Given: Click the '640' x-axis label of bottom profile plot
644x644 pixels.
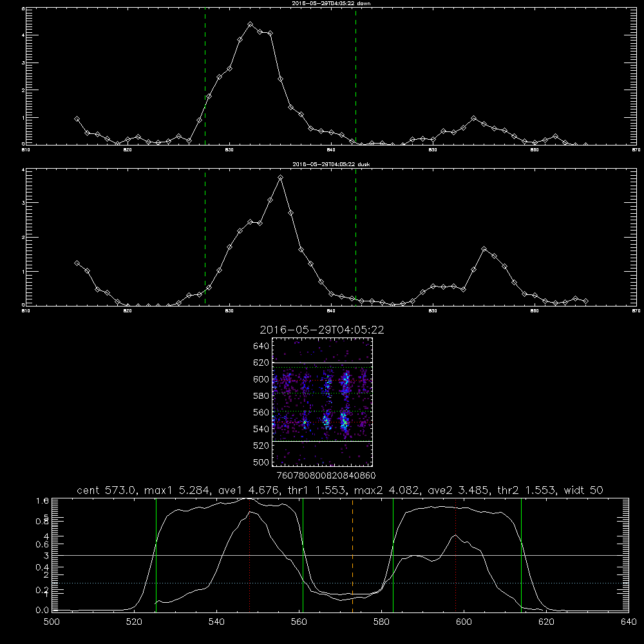Looking at the screenshot, I should [629, 622].
